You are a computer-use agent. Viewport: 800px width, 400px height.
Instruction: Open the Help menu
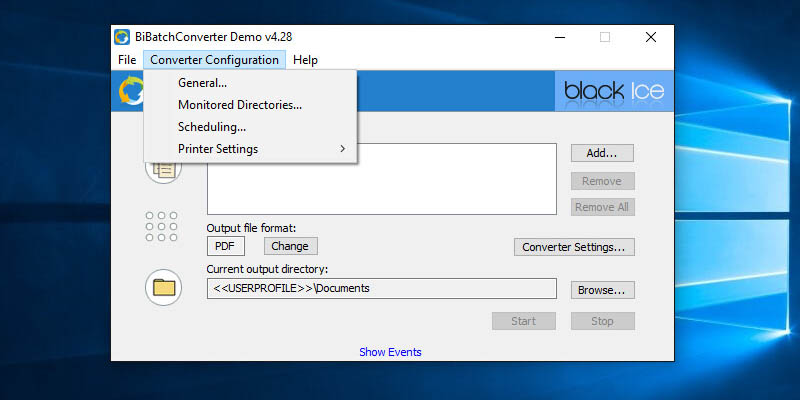(x=306, y=60)
